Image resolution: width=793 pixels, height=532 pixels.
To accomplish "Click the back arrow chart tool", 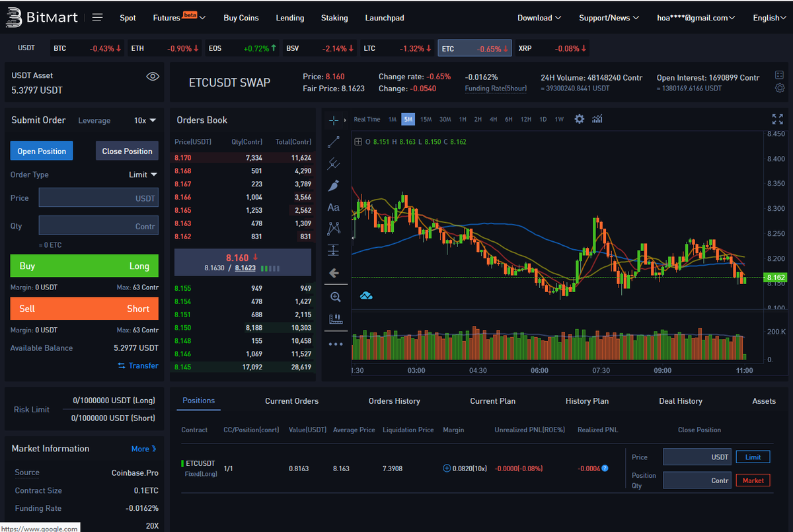I will 334,272.
